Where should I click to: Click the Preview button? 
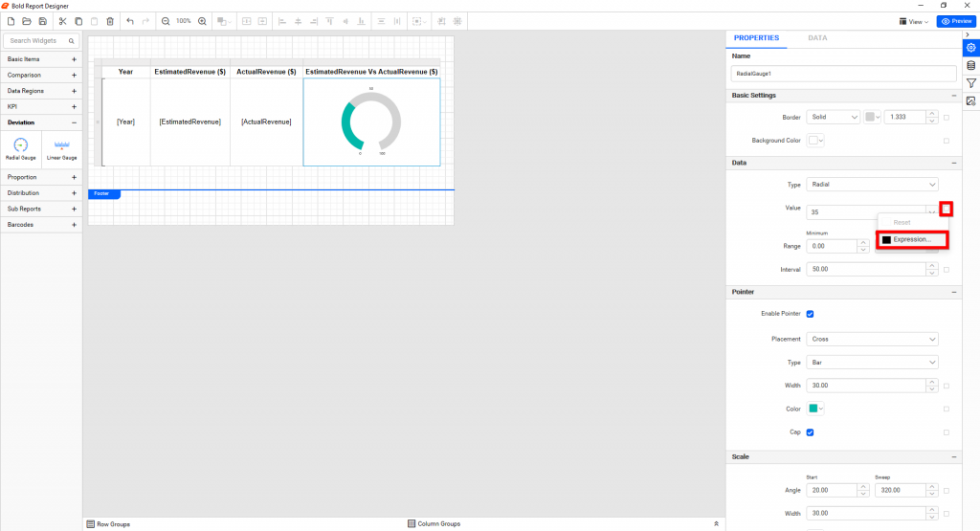tap(956, 21)
